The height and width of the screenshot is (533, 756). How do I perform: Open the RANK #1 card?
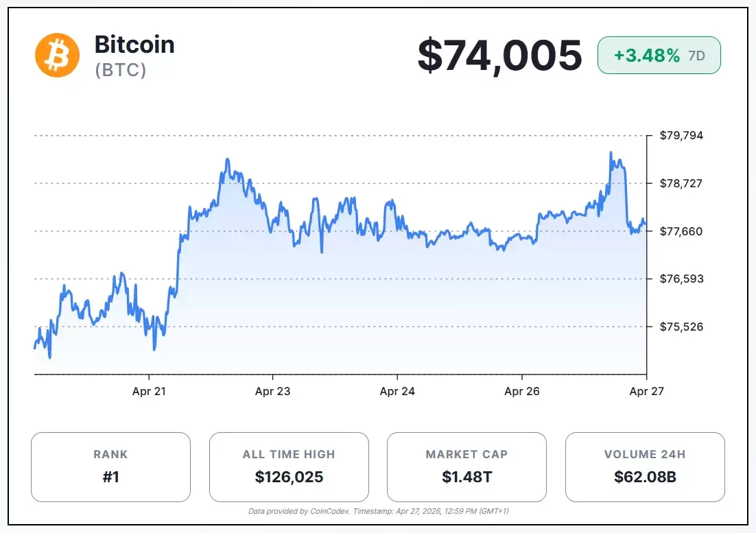[110, 466]
